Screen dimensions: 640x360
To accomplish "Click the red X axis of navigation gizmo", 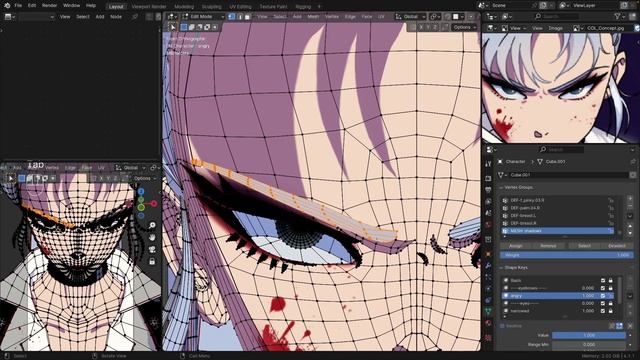I will coord(154,203).
